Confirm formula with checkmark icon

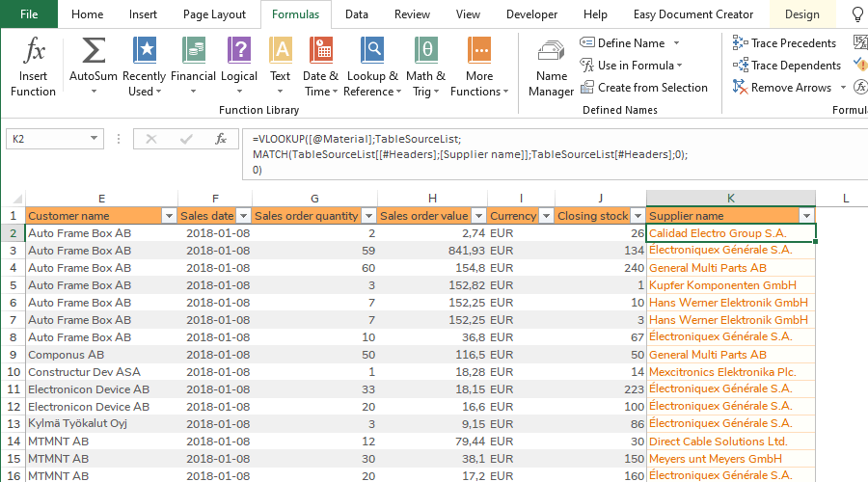pos(186,139)
